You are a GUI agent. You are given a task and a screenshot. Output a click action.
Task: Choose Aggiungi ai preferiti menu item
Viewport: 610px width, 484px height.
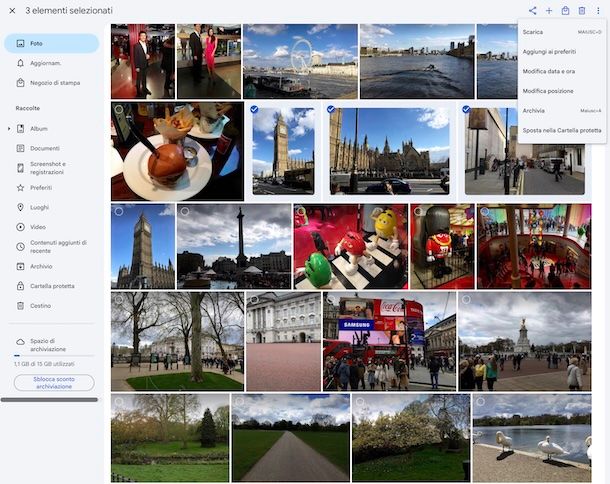(x=562, y=52)
